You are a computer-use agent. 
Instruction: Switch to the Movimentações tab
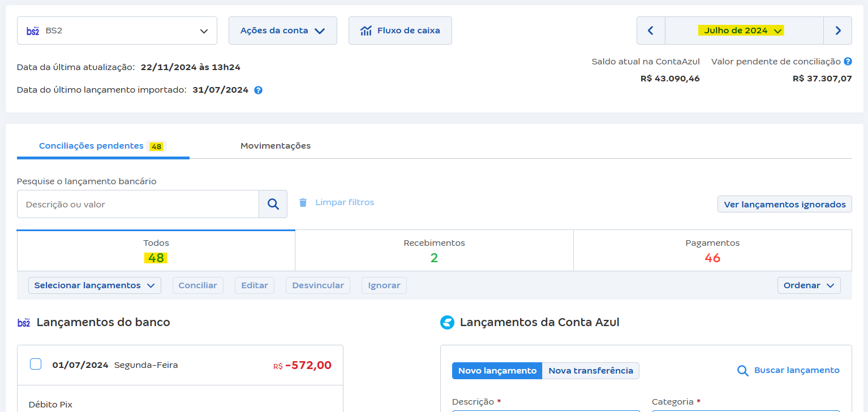(275, 145)
